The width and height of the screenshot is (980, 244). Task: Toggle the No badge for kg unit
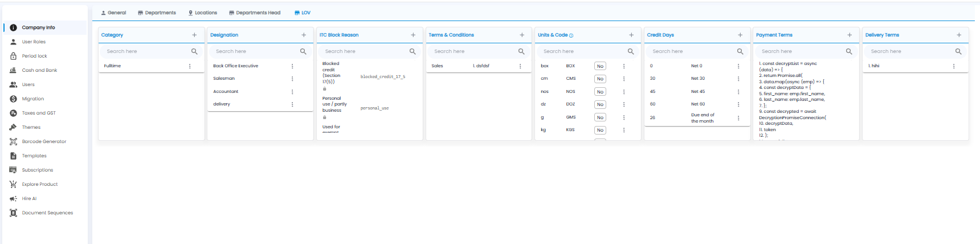pos(600,130)
